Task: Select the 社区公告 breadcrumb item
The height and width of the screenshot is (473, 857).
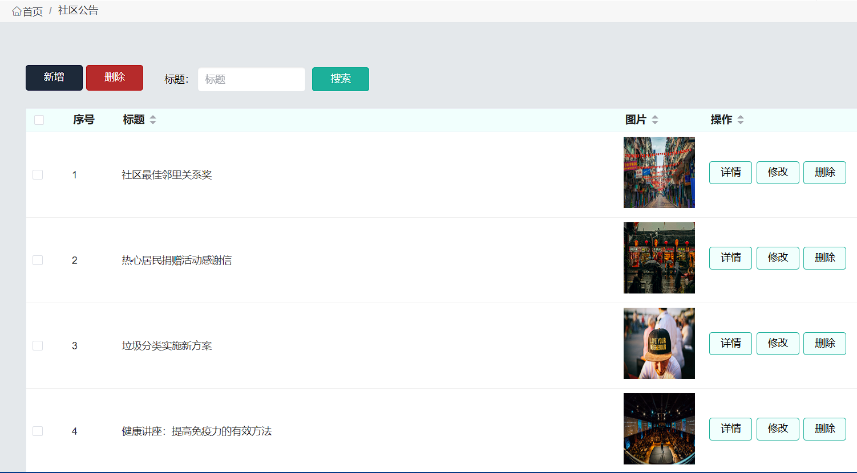Action: (78, 11)
